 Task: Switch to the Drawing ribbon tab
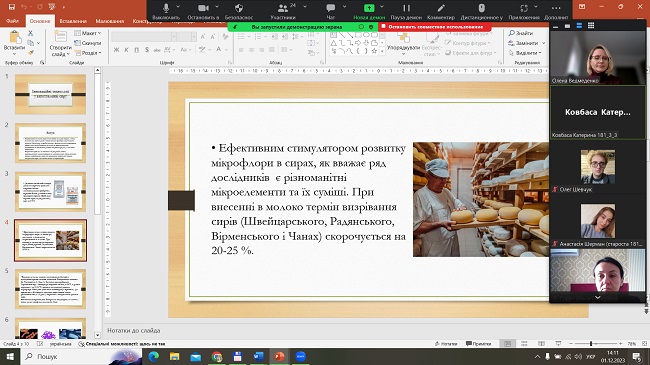click(109, 21)
